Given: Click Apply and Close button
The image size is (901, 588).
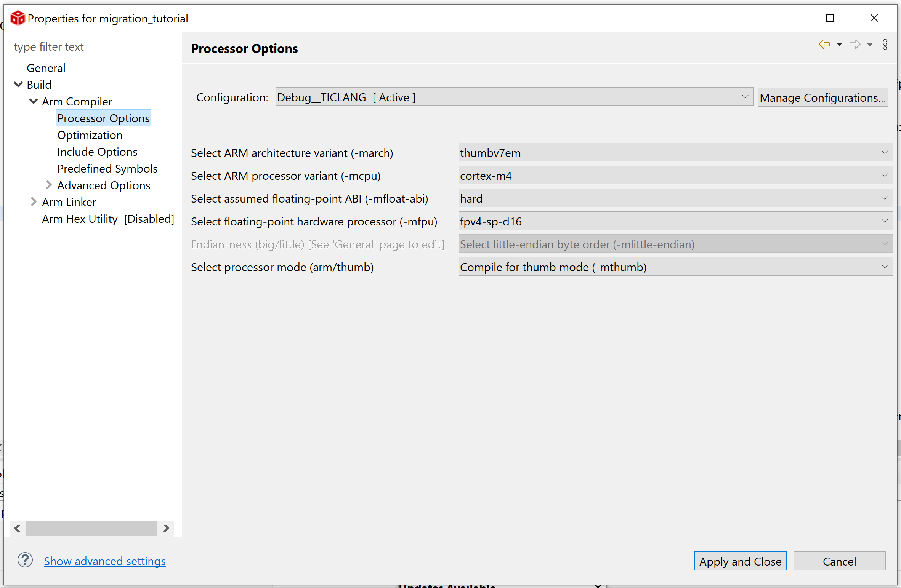Looking at the screenshot, I should pos(740,561).
